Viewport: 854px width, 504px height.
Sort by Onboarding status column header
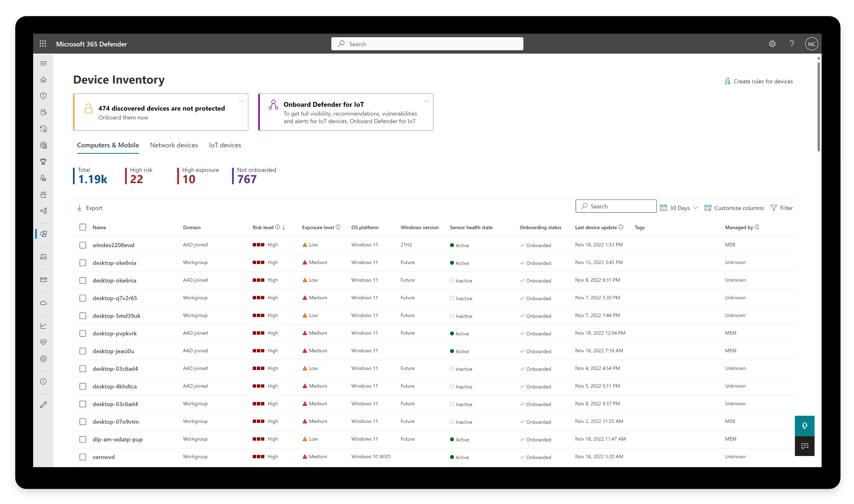pos(540,227)
